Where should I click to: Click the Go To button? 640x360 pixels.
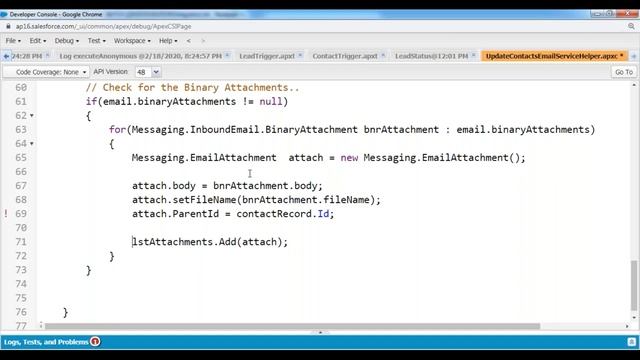point(624,72)
